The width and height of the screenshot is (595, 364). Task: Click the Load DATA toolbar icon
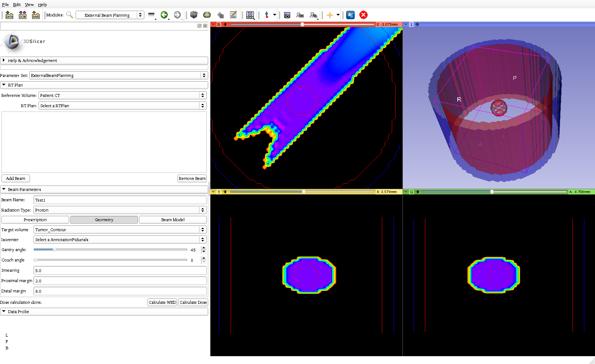click(x=9, y=15)
